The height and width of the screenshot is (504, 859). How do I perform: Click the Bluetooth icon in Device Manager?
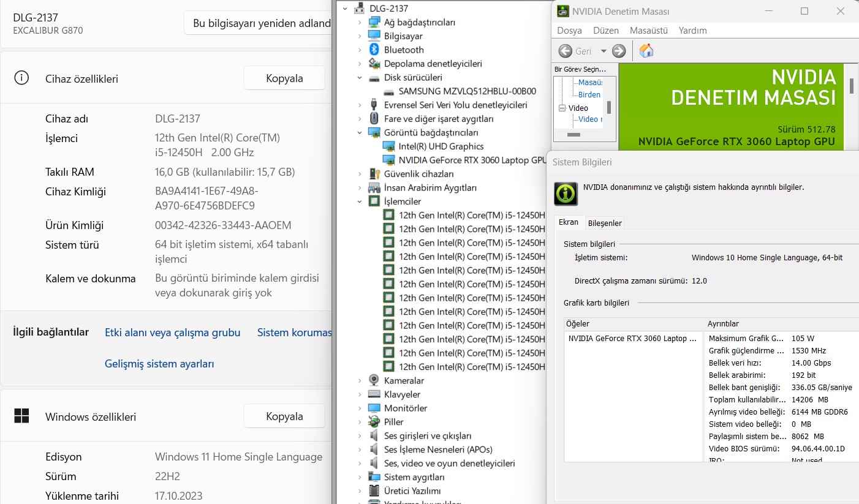(374, 50)
